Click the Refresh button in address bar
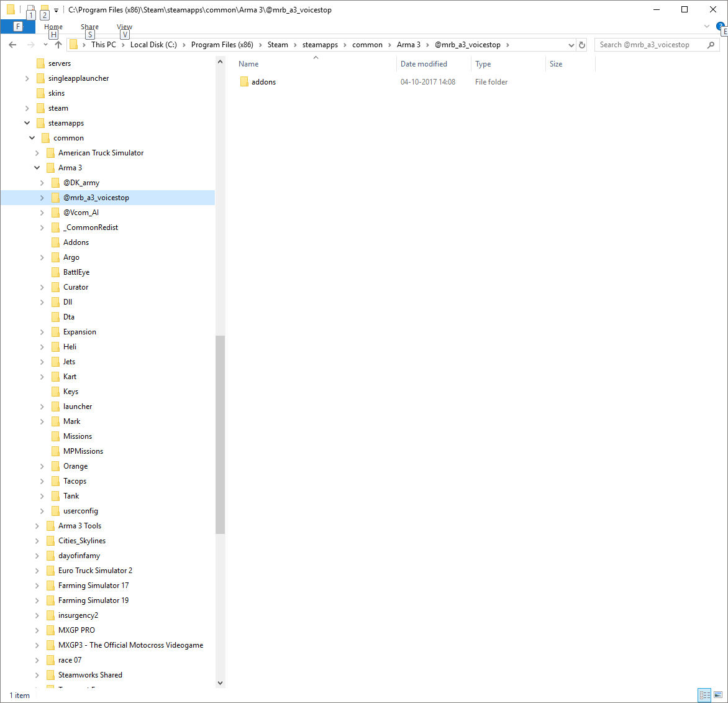The width and height of the screenshot is (728, 703). 582,45
